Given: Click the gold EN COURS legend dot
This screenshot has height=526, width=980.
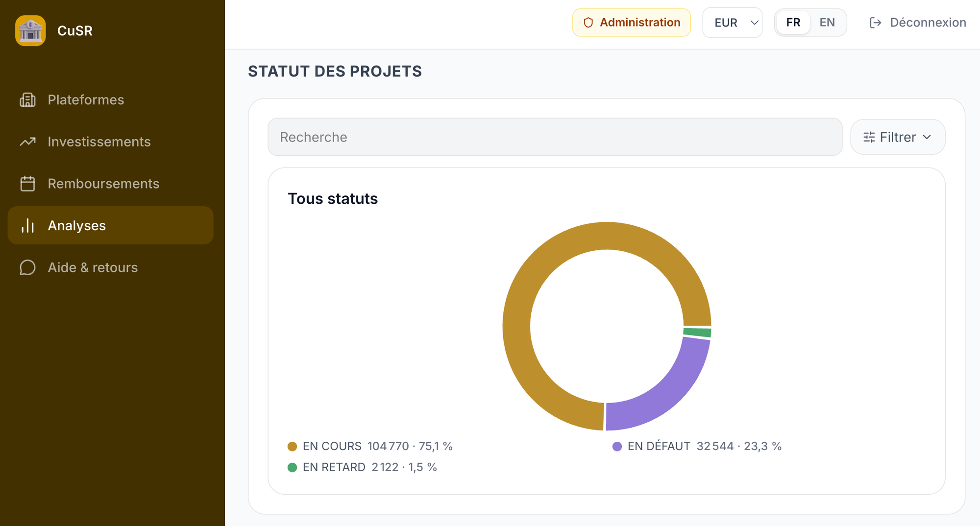Looking at the screenshot, I should [293, 447].
